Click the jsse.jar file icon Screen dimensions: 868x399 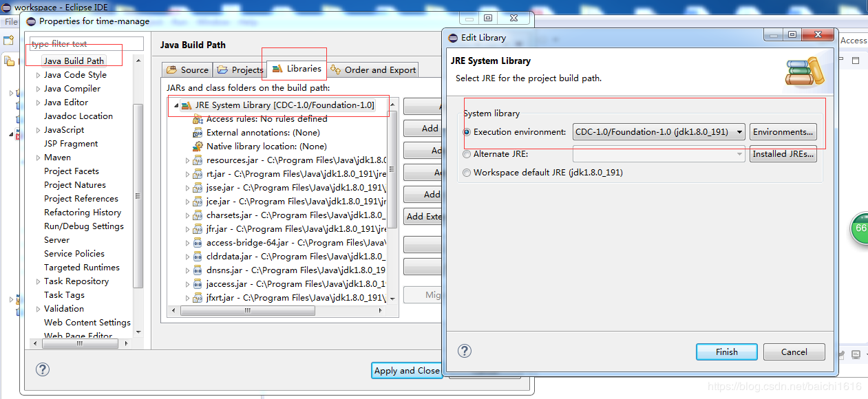(x=198, y=188)
